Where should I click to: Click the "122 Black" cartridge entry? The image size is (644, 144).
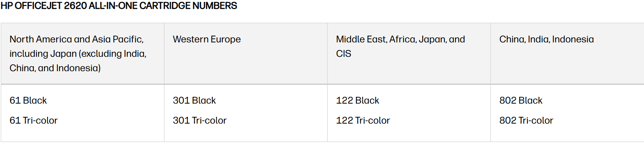pyautogui.click(x=358, y=100)
